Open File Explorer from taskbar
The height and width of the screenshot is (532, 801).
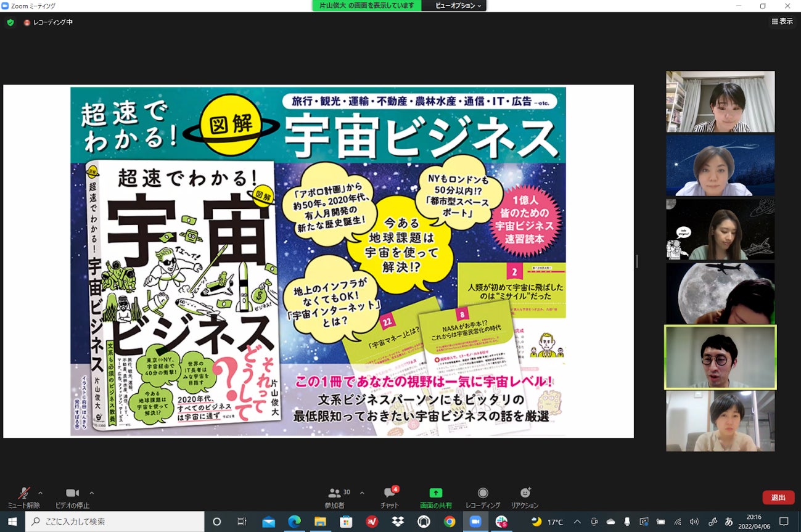[x=320, y=522]
